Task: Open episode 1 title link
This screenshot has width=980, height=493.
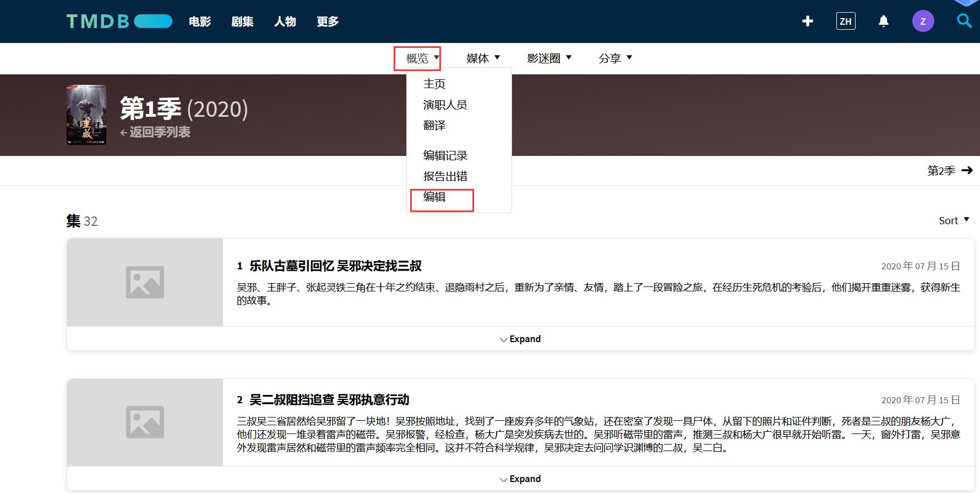Action: (x=335, y=266)
